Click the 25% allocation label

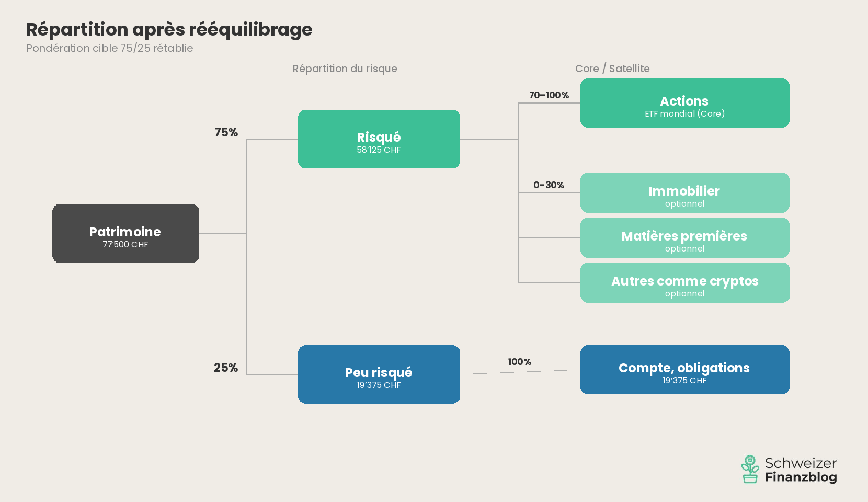click(226, 368)
